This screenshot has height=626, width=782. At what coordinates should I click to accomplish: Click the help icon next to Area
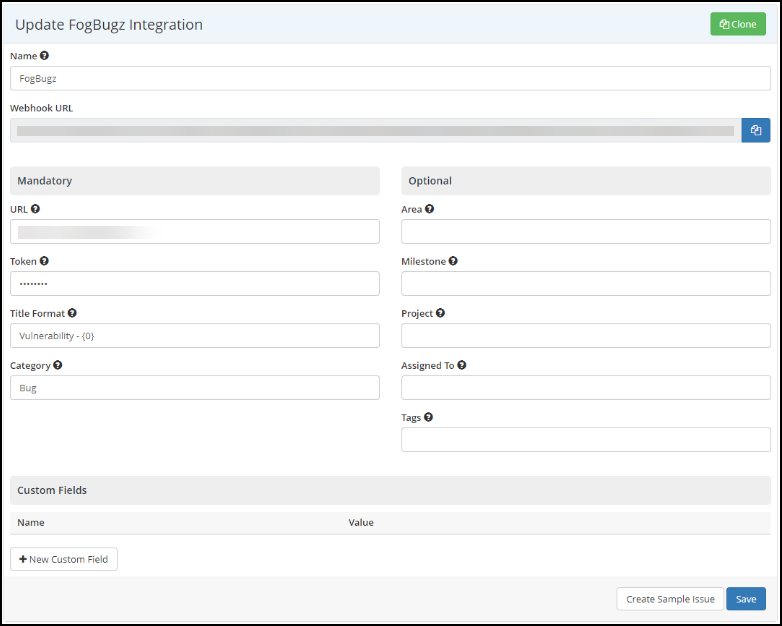(429, 209)
